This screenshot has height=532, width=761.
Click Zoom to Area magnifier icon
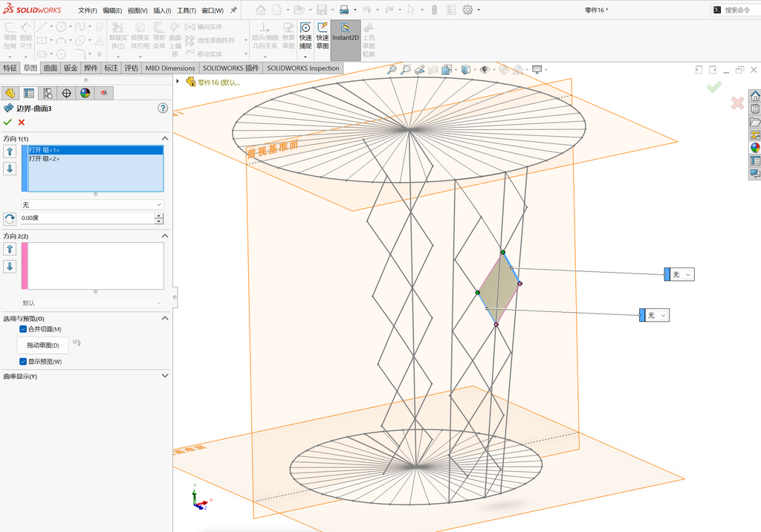pos(406,70)
